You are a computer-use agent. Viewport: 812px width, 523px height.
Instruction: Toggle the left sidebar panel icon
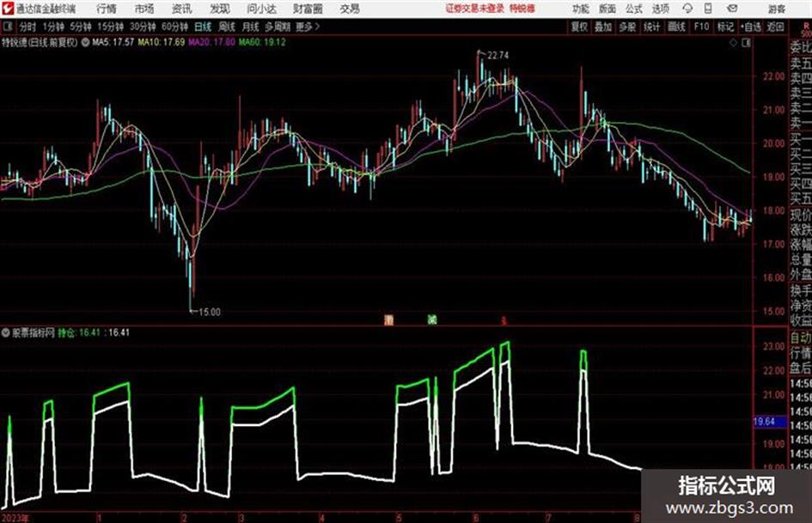coord(7,27)
